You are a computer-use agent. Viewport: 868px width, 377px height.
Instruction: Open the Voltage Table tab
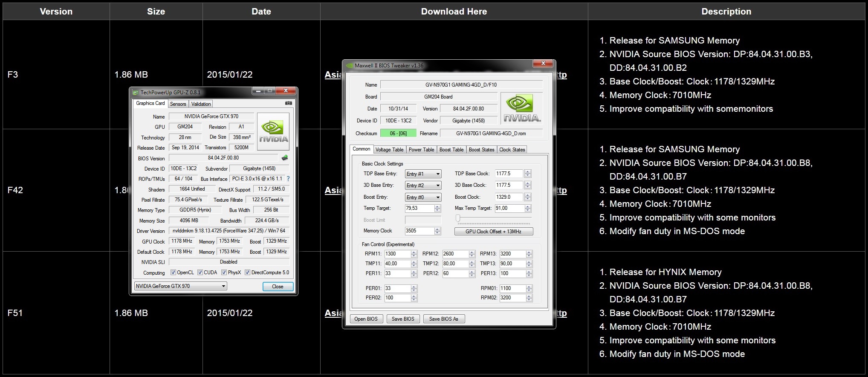(389, 150)
